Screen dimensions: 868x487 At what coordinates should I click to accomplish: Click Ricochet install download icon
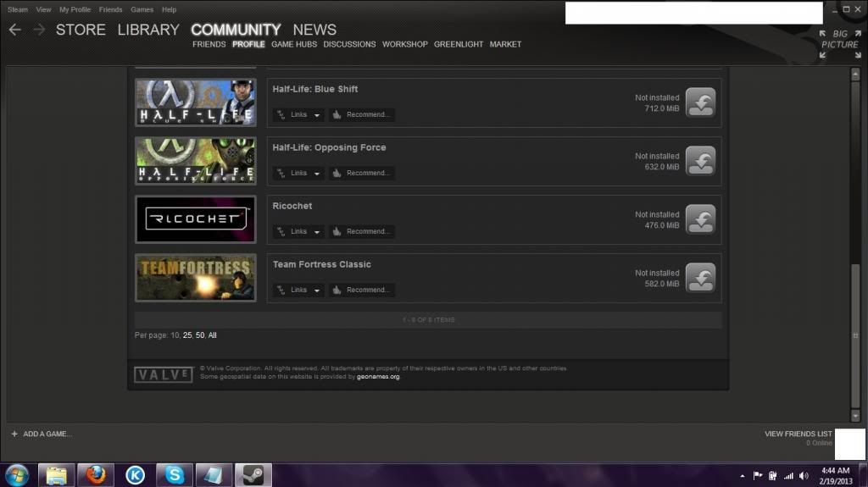(x=700, y=219)
